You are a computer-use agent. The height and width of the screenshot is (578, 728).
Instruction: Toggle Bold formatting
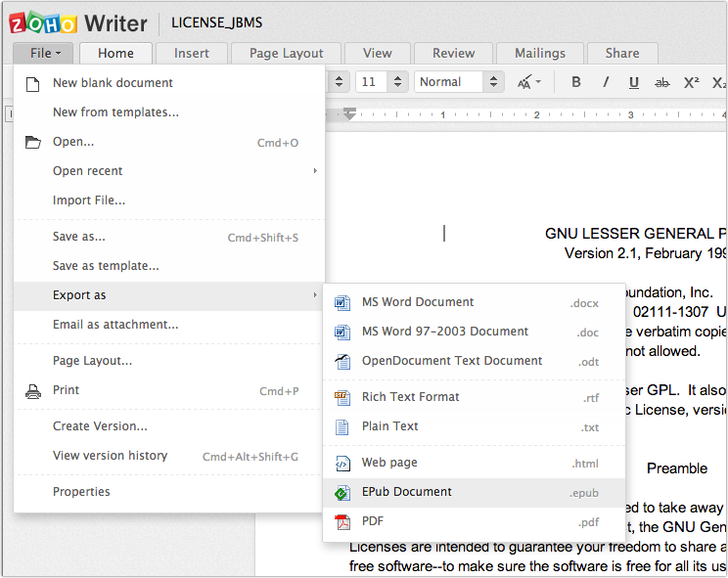pos(575,82)
